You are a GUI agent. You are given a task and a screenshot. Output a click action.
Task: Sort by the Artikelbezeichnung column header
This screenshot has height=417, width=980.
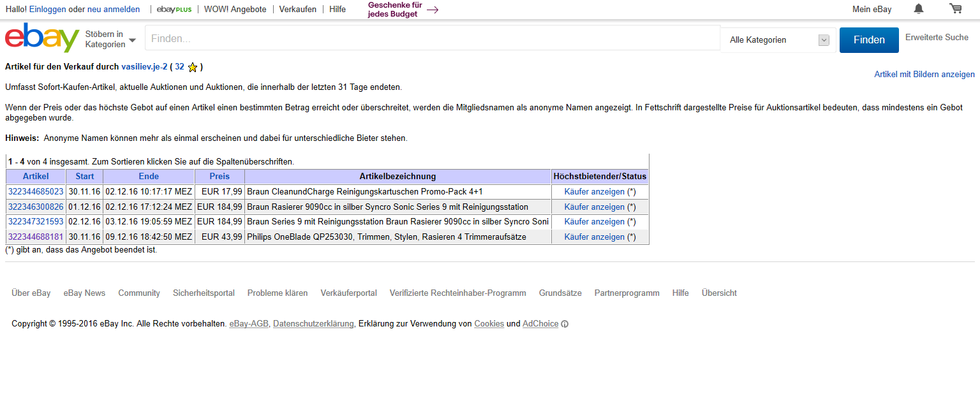[x=397, y=176]
